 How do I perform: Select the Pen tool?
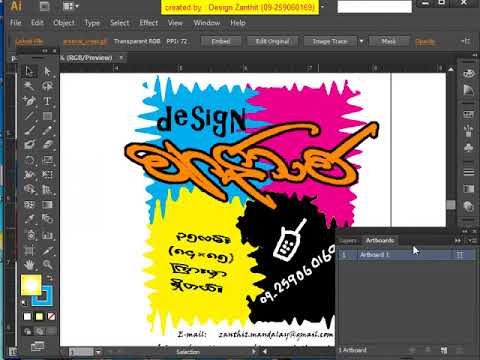click(29, 101)
